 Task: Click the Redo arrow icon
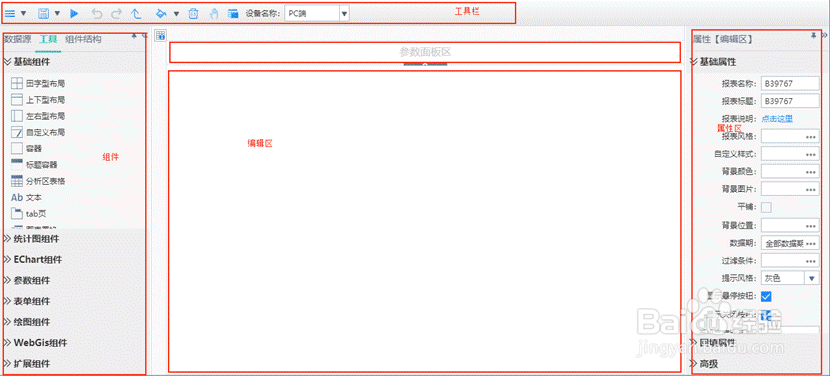(116, 13)
